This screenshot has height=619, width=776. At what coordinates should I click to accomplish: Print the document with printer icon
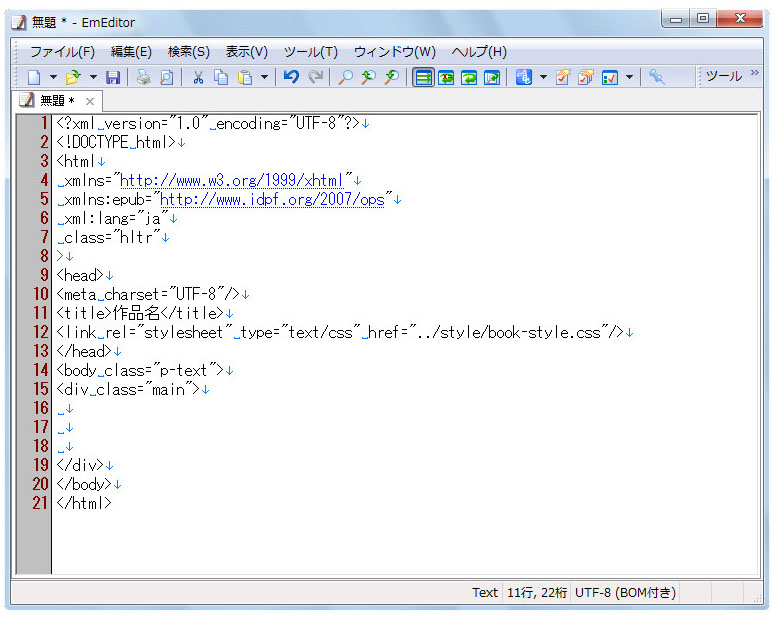[x=144, y=77]
